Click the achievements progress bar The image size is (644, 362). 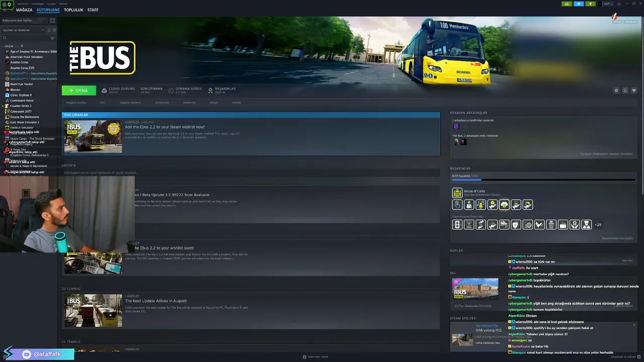[x=543, y=179]
